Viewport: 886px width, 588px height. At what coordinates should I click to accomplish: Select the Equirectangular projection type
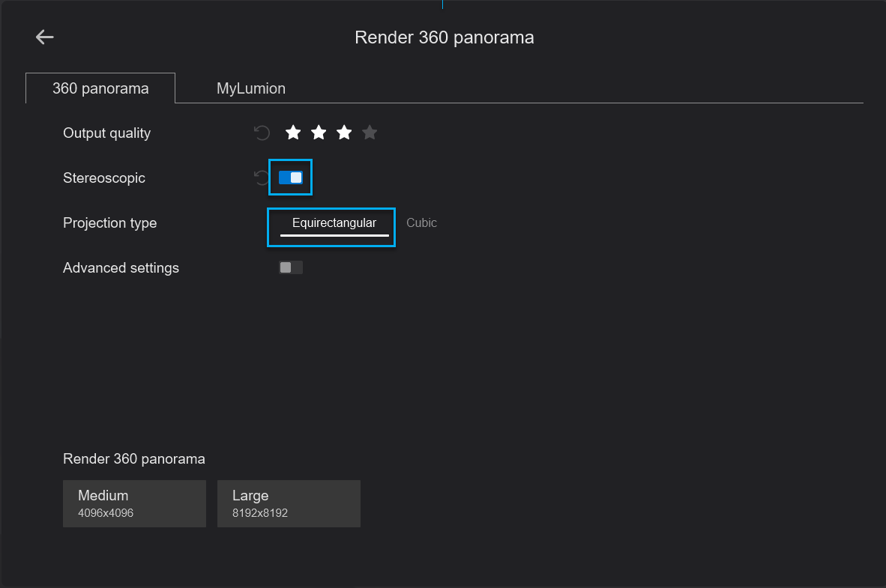click(333, 222)
